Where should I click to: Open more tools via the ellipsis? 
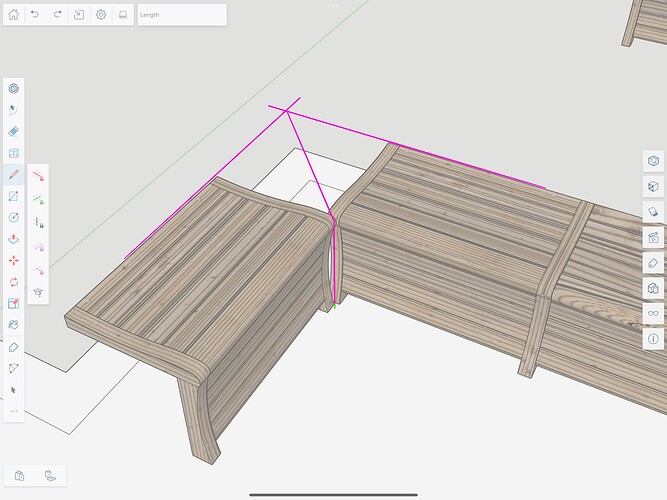click(14, 411)
